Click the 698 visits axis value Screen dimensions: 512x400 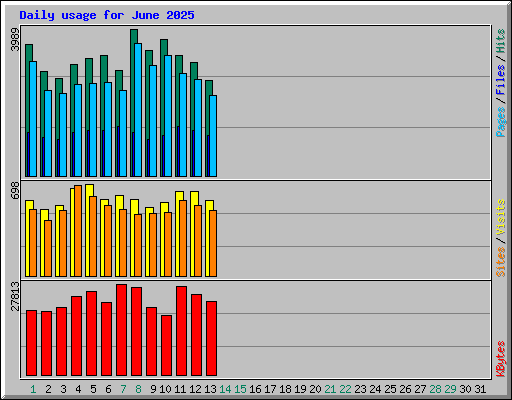coord(15,191)
